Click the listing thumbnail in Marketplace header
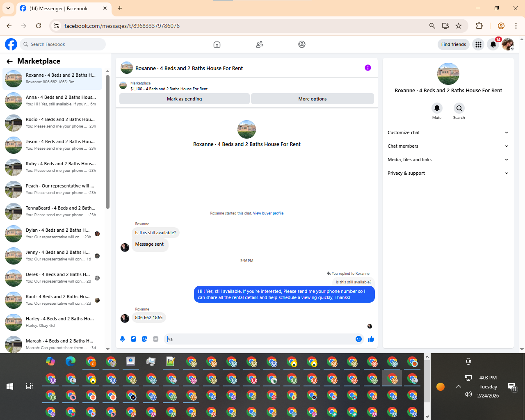Image resolution: width=525 pixels, height=420 pixels. click(123, 86)
